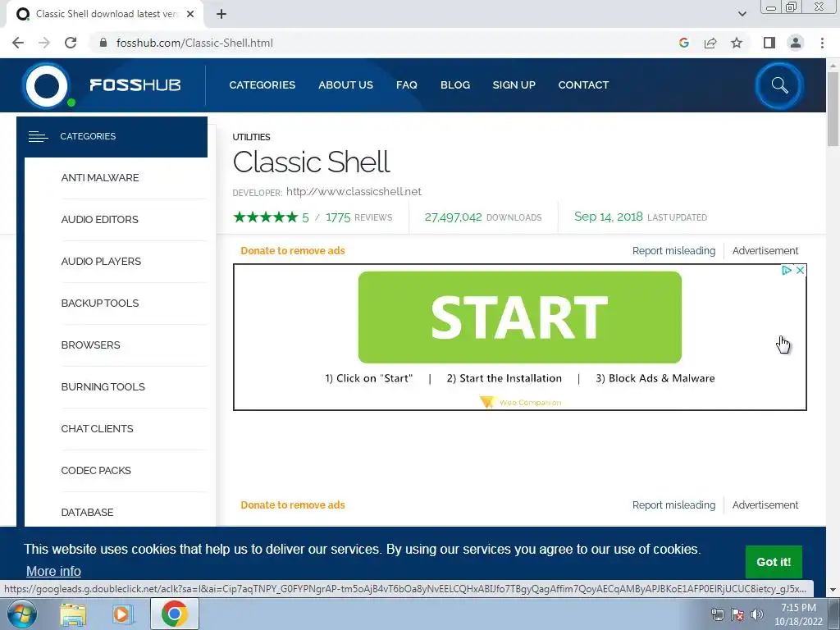Open the Action Center flag icon

[x=737, y=614]
